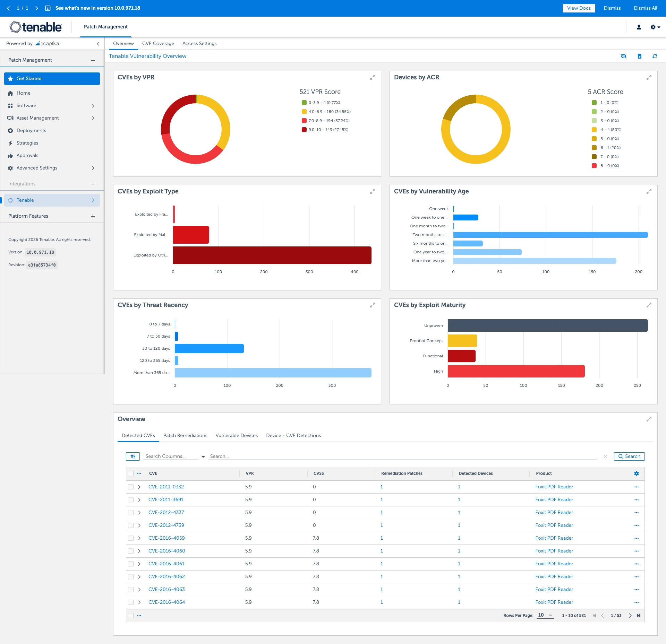Image resolution: width=666 pixels, height=644 pixels.
Task: Expand Advanced Settings sidebar menu
Action: tap(52, 168)
